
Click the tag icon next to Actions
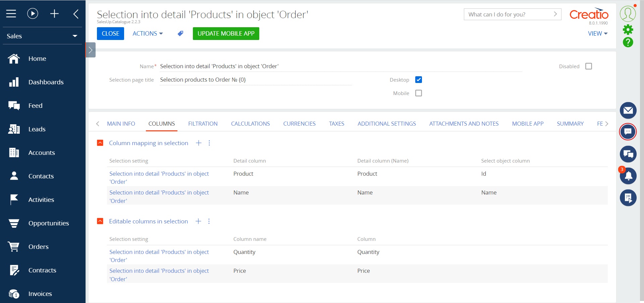pos(180,33)
